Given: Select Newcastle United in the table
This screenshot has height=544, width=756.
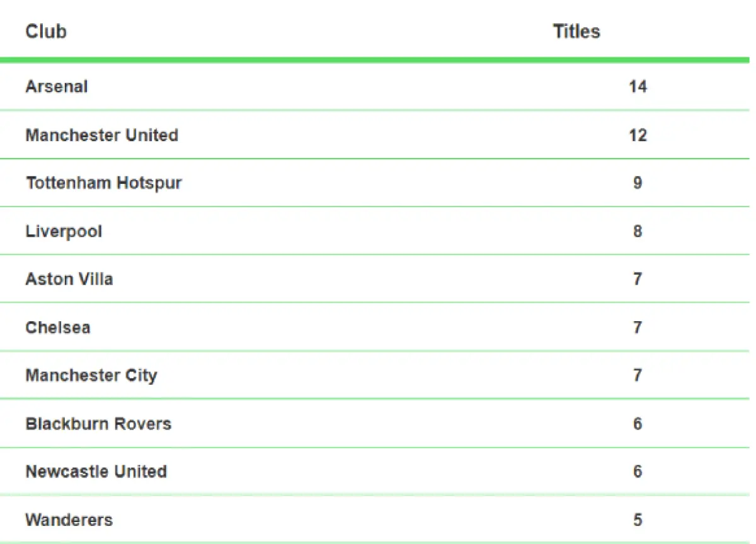Looking at the screenshot, I should point(96,472).
